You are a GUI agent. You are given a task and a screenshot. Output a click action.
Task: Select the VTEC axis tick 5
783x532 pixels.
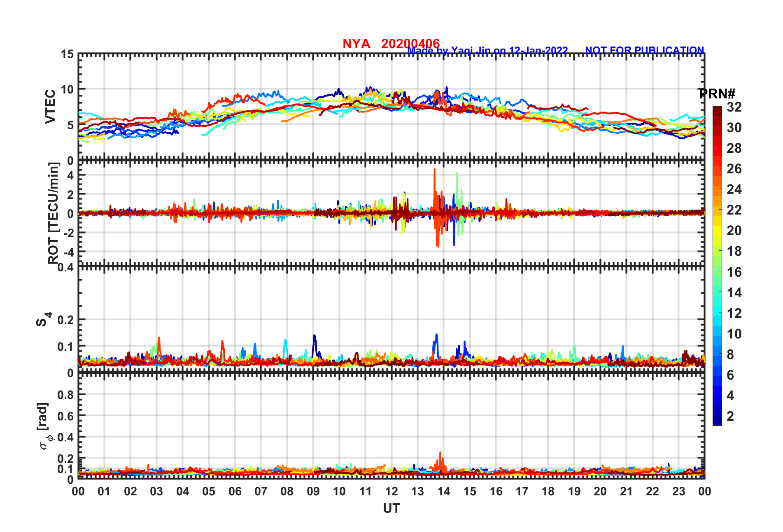pos(71,125)
